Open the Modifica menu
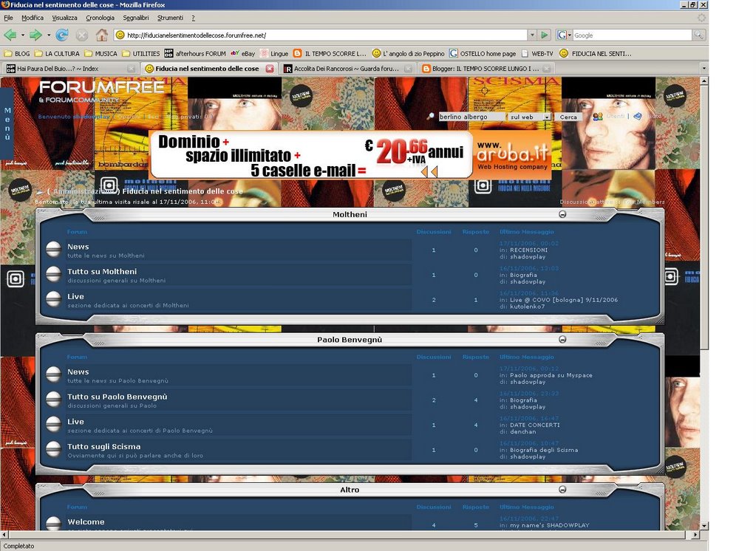Image resolution: width=756 pixels, height=551 pixels. point(33,18)
